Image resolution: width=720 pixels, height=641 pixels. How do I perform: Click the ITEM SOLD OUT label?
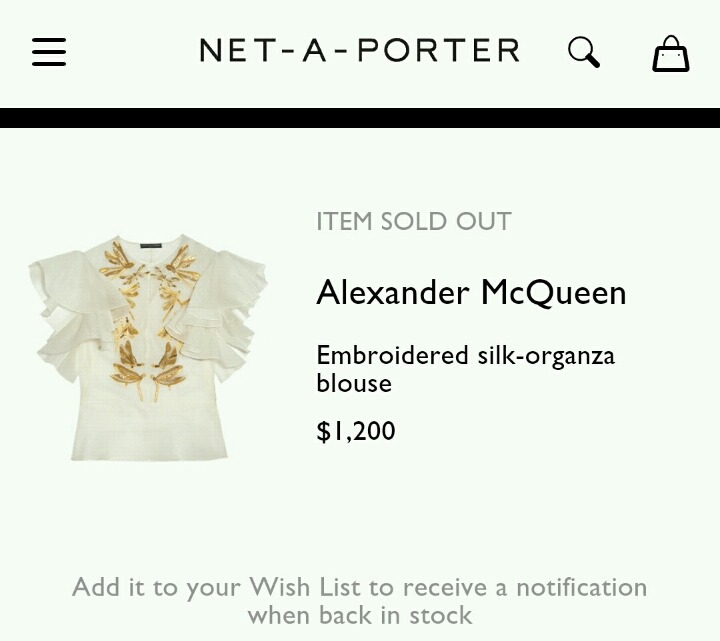coord(414,221)
